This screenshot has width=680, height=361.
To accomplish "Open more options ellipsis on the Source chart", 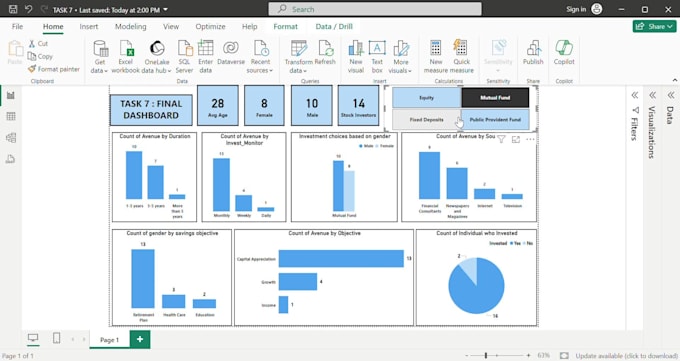I will [530, 139].
